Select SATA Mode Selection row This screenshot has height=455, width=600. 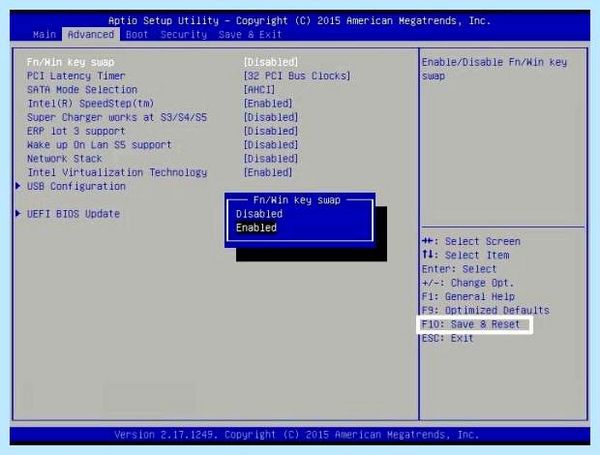click(82, 90)
